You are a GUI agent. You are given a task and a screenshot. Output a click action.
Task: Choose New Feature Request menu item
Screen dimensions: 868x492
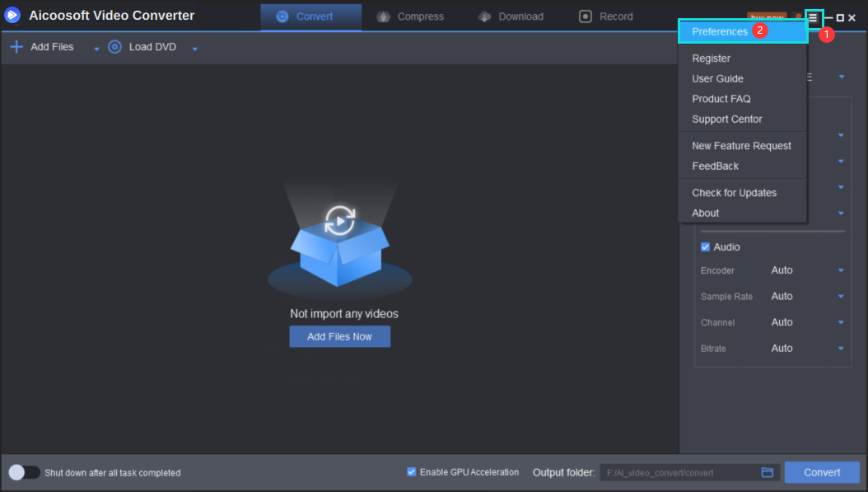743,146
